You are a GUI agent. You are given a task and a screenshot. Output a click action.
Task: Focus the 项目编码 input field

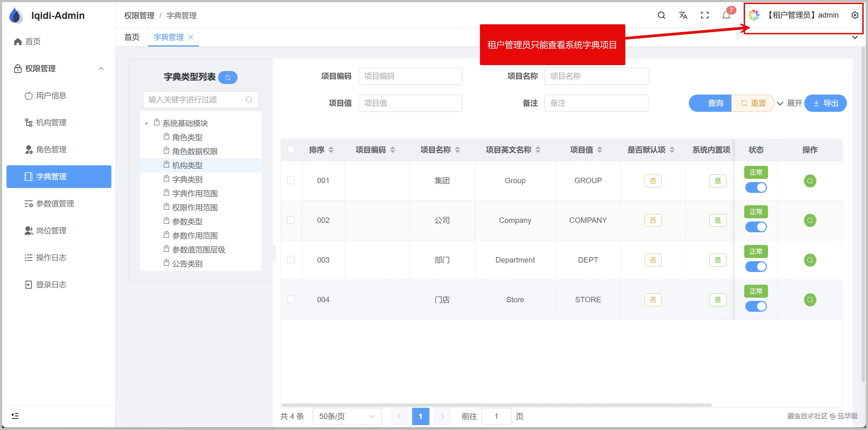(x=410, y=76)
